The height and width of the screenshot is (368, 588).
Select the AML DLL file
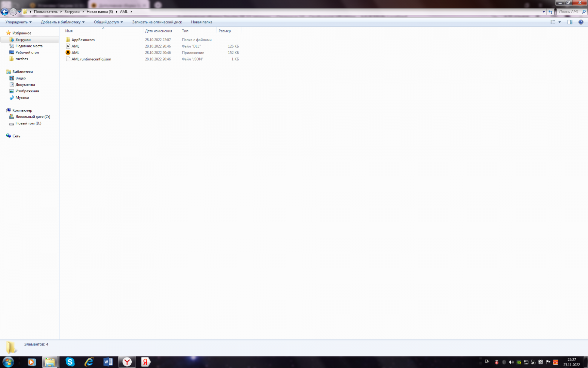point(75,46)
